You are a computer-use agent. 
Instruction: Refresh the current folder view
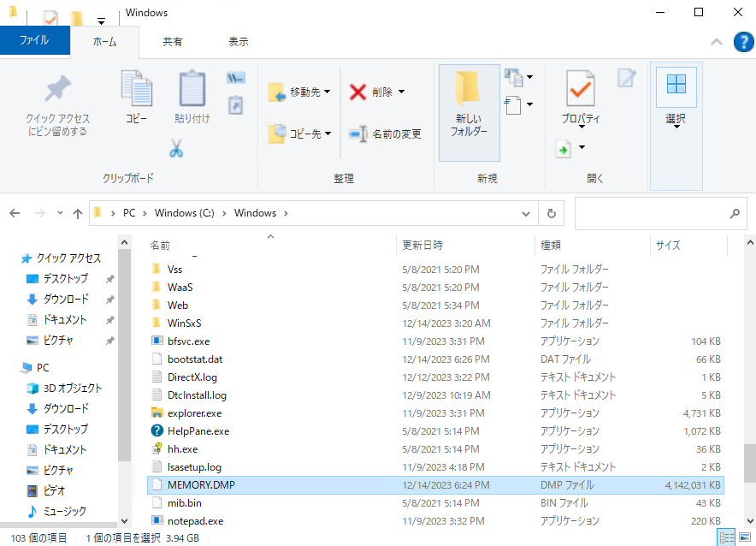point(551,213)
